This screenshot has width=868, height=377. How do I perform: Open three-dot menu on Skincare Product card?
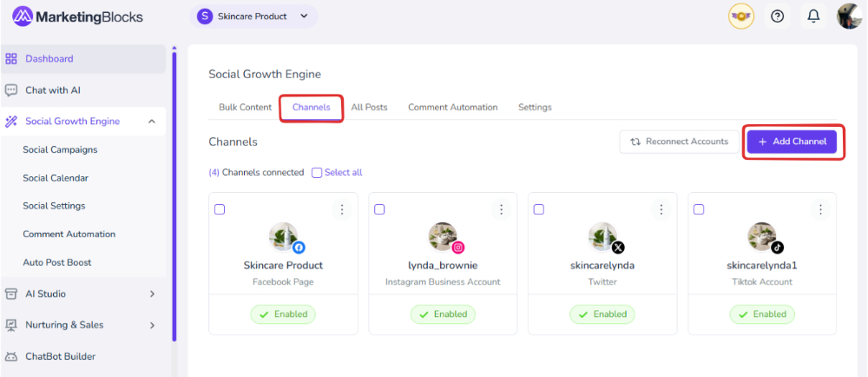pos(342,209)
